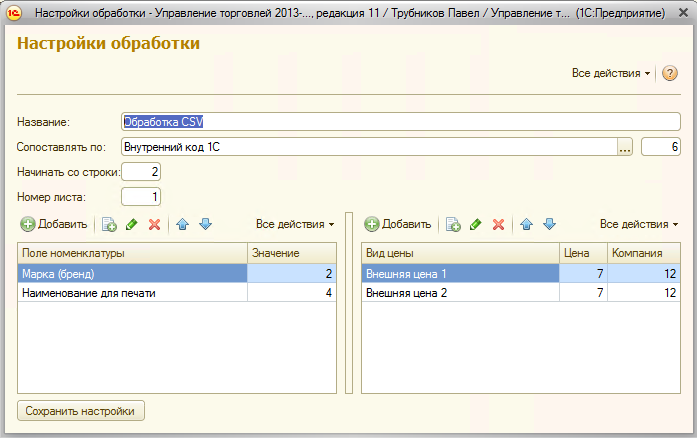Move price type row down with arrow
Viewport: 697px width, 438px height.
click(549, 225)
